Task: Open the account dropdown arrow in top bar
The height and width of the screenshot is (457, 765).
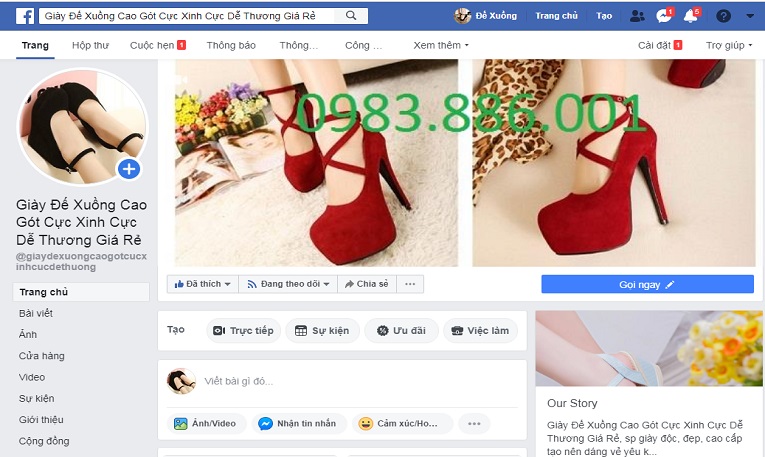Action: pos(748,16)
